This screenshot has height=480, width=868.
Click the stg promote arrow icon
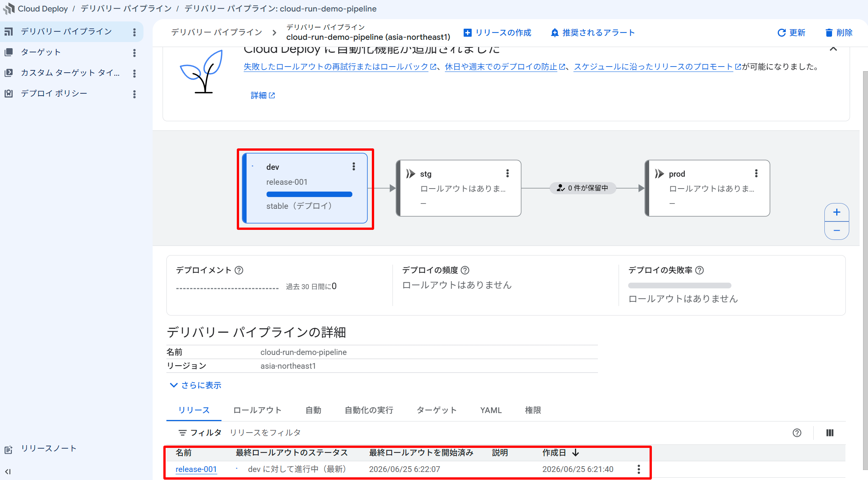pos(410,174)
